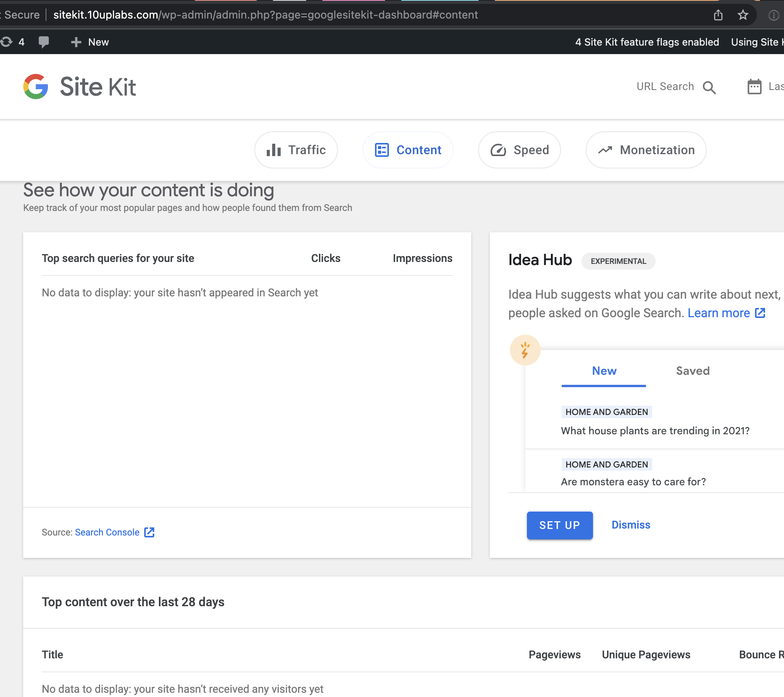Switch to the Saved ideas tab
The image size is (784, 697).
coord(692,371)
